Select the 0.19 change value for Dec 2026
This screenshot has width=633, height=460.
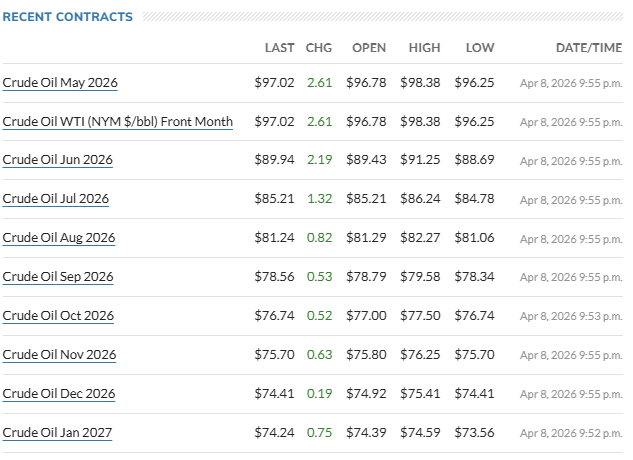(x=319, y=393)
